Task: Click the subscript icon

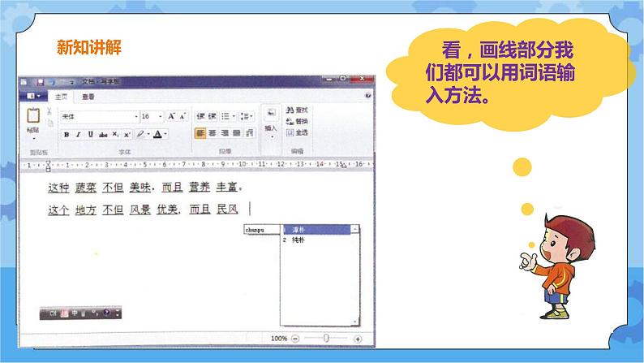Action: (114, 134)
